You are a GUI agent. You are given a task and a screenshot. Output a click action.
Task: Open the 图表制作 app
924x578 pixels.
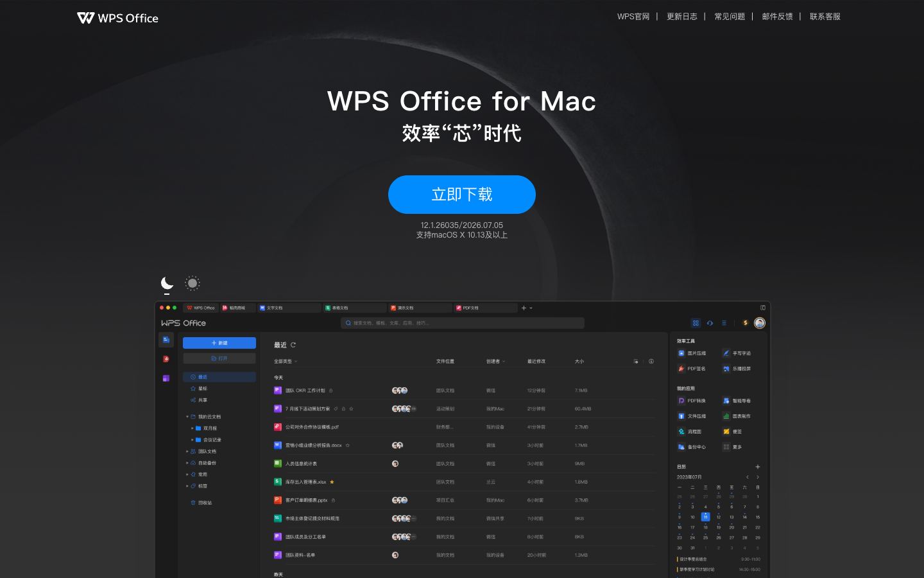[737, 416]
